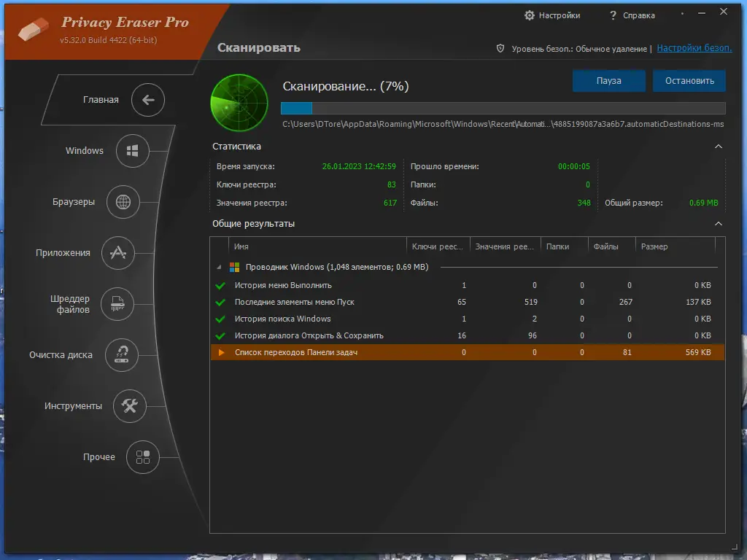
Task: Open the Windows section icon
Action: (x=133, y=151)
